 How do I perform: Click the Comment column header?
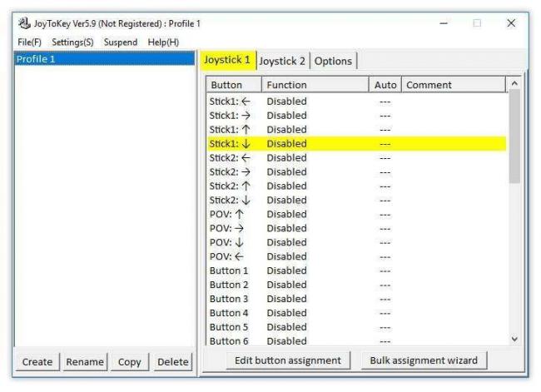click(454, 85)
